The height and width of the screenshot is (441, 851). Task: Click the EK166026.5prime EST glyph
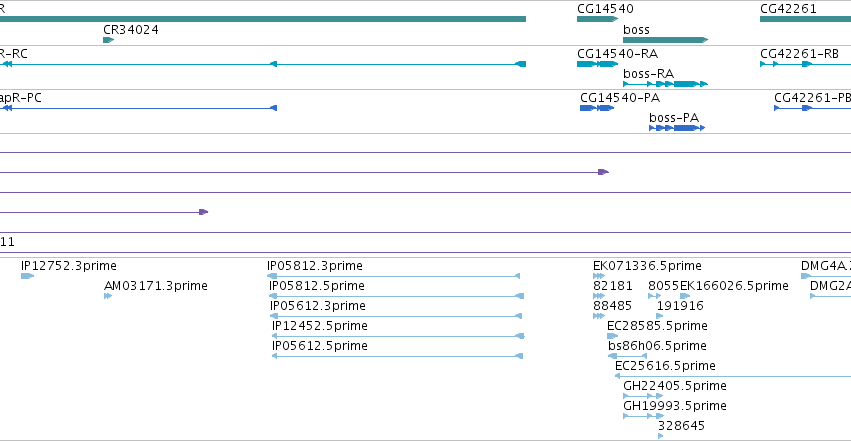coord(685,296)
